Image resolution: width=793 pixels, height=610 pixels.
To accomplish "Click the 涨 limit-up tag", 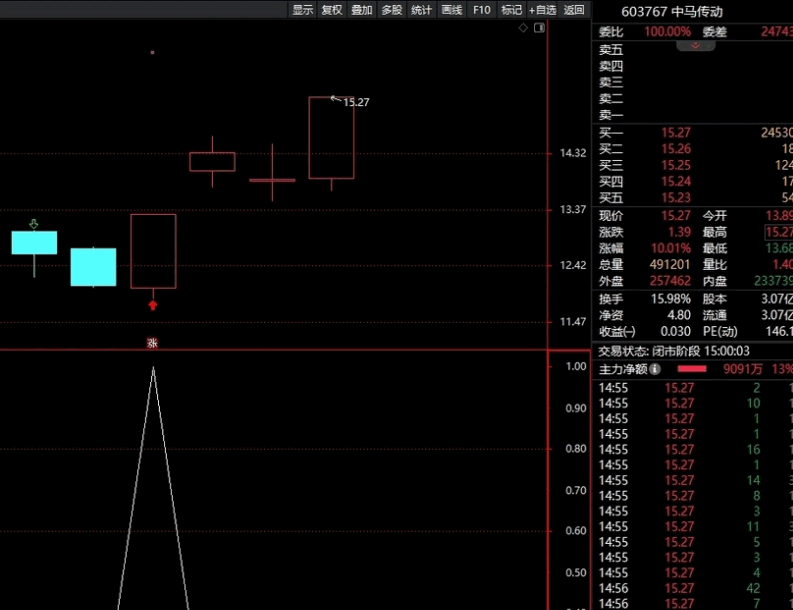I will coord(152,343).
